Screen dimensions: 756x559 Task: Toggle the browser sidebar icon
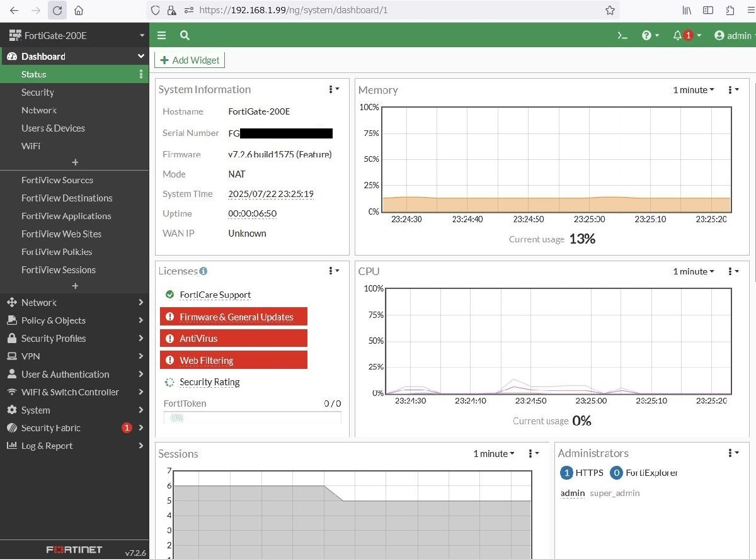pos(708,10)
